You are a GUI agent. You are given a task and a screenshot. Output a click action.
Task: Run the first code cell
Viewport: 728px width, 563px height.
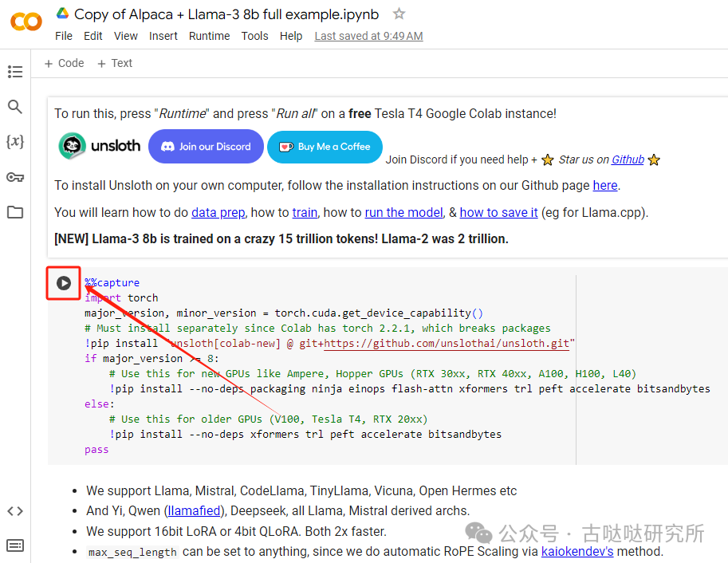[x=64, y=283]
